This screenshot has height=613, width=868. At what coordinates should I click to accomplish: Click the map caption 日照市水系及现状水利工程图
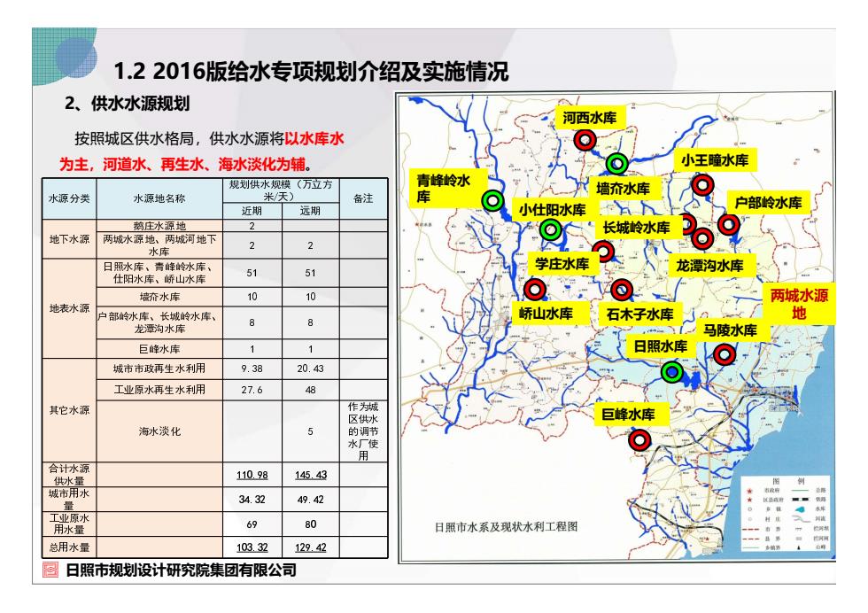506,526
